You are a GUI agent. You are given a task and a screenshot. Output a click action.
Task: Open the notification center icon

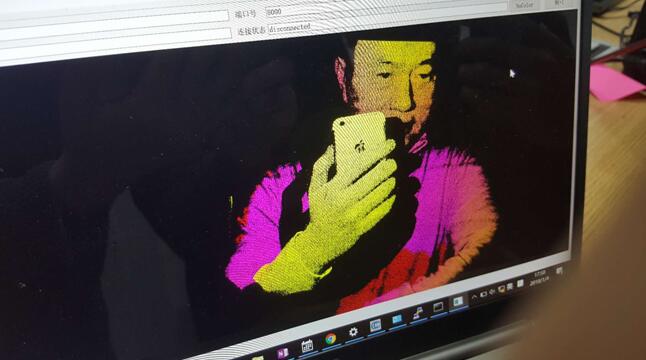pyautogui.click(x=559, y=271)
